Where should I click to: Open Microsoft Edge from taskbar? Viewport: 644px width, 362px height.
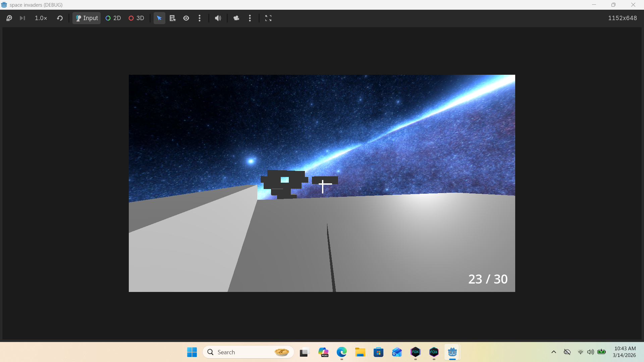pyautogui.click(x=341, y=352)
